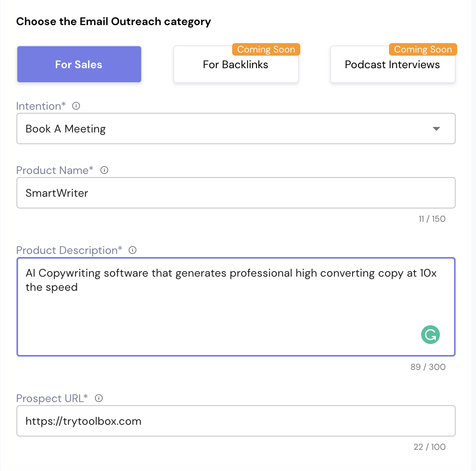
Task: Click the Product Name info icon
Action: pyautogui.click(x=104, y=170)
